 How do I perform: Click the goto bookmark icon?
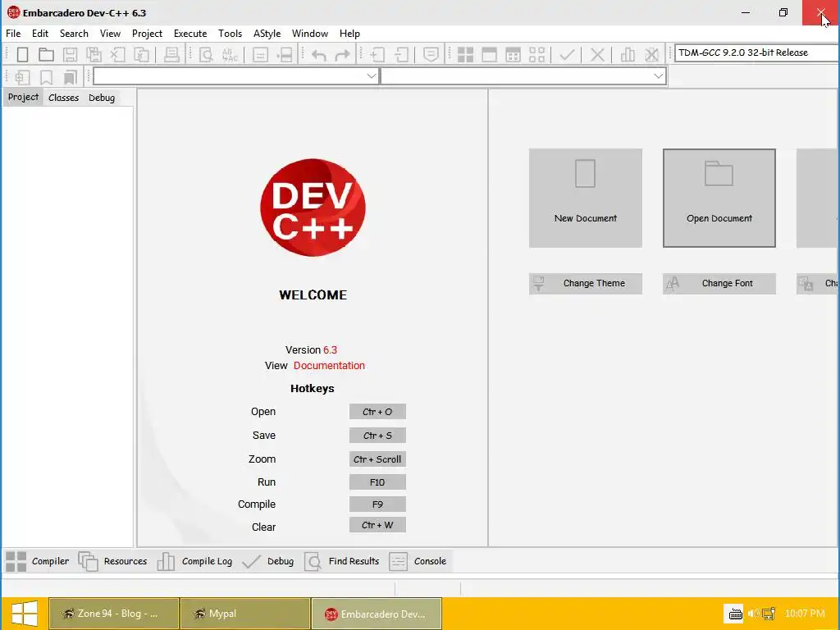pos(71,77)
